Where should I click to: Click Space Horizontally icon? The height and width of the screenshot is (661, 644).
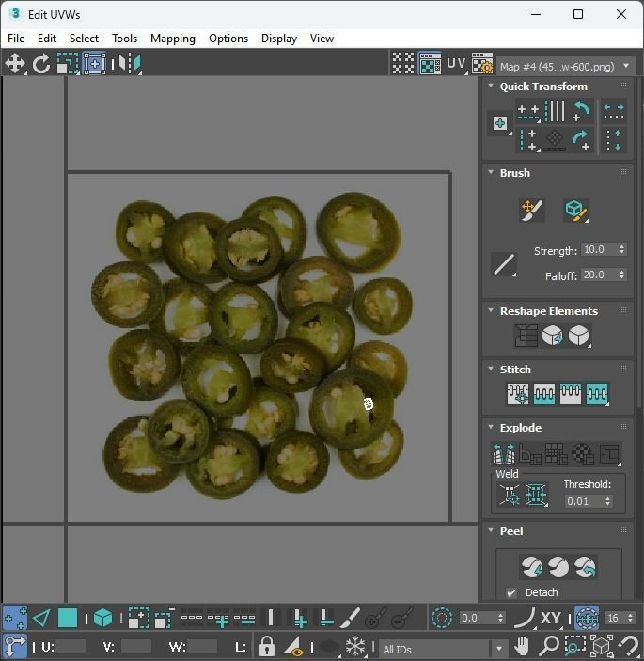coord(614,111)
